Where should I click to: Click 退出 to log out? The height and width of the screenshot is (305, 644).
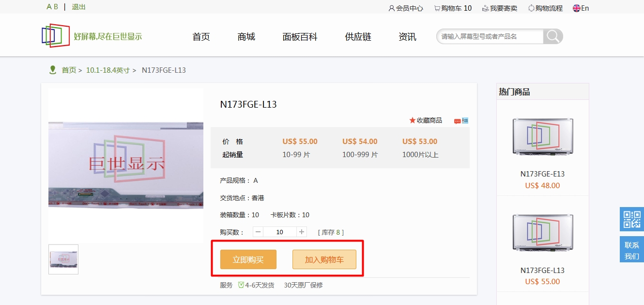click(x=78, y=7)
